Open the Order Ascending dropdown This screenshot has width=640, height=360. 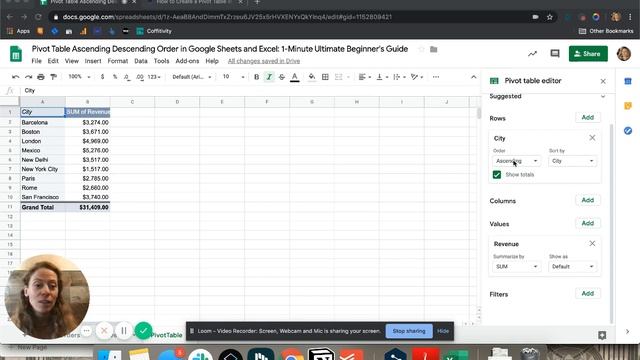pos(516,161)
